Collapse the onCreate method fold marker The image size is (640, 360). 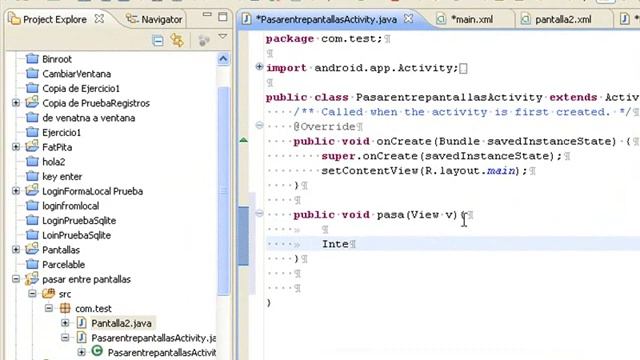tap(259, 125)
